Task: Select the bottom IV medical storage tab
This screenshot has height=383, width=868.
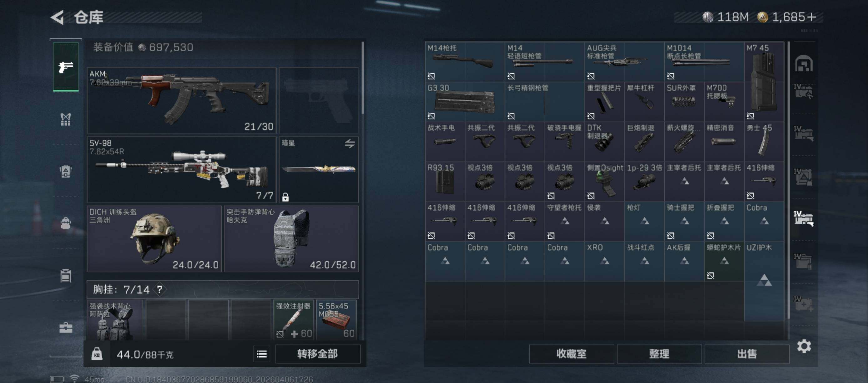Action: click(x=803, y=304)
